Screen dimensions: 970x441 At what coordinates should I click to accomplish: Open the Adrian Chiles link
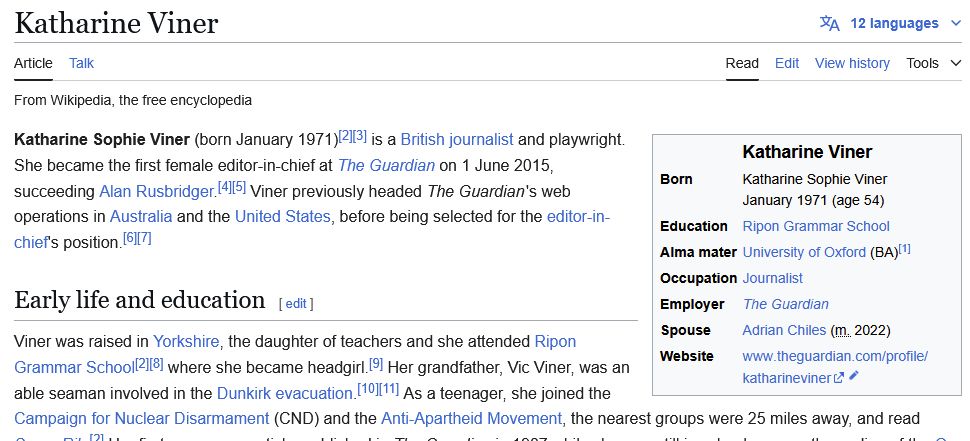[784, 330]
